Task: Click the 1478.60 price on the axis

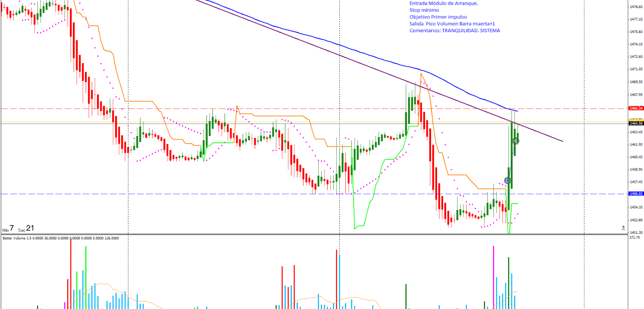Action: [x=636, y=7]
